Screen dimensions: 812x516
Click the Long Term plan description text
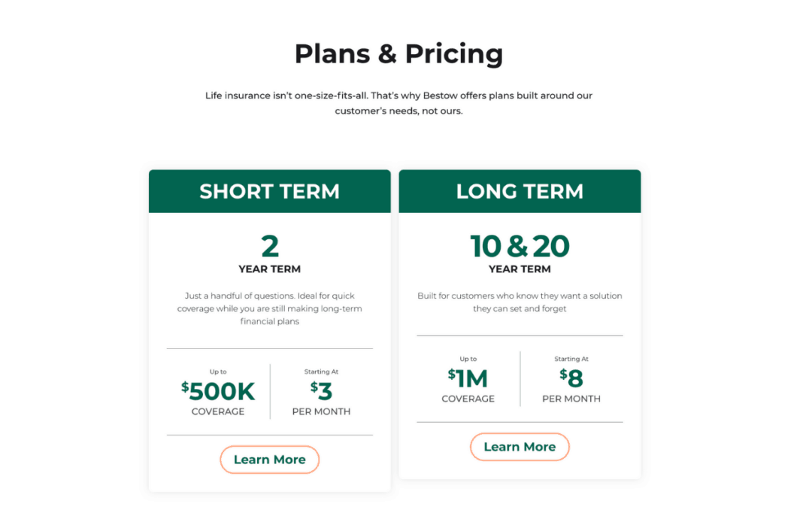tap(520, 302)
